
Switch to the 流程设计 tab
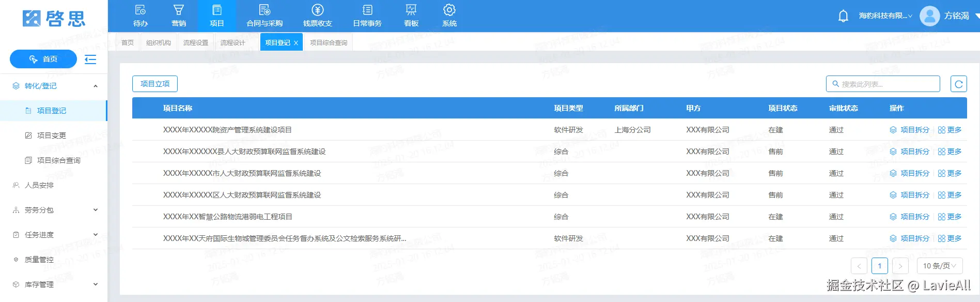(233, 42)
